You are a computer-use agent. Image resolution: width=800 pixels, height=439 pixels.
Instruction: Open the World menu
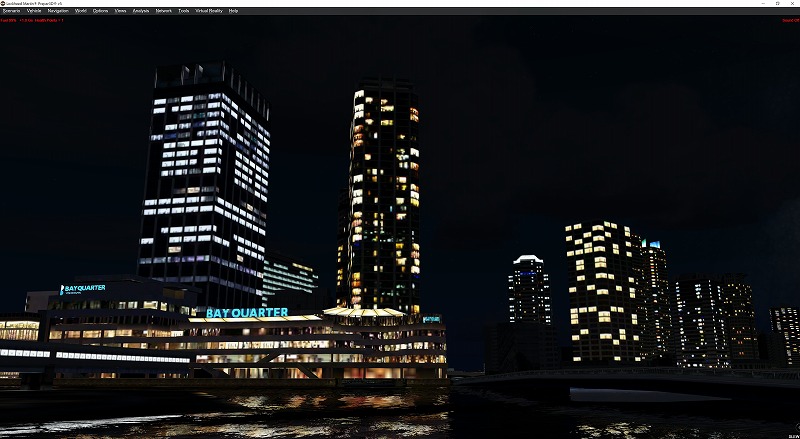click(x=81, y=11)
